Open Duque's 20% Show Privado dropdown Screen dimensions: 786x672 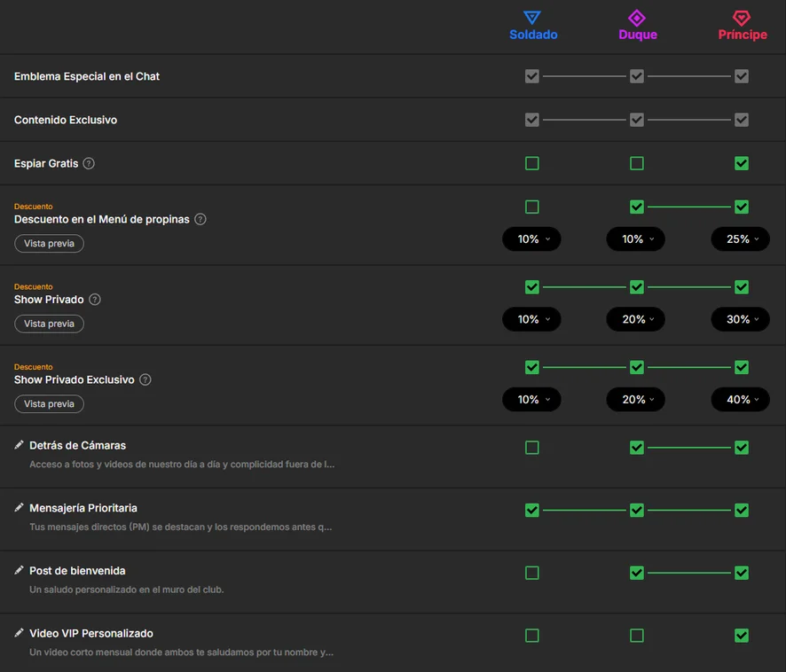pyautogui.click(x=635, y=319)
